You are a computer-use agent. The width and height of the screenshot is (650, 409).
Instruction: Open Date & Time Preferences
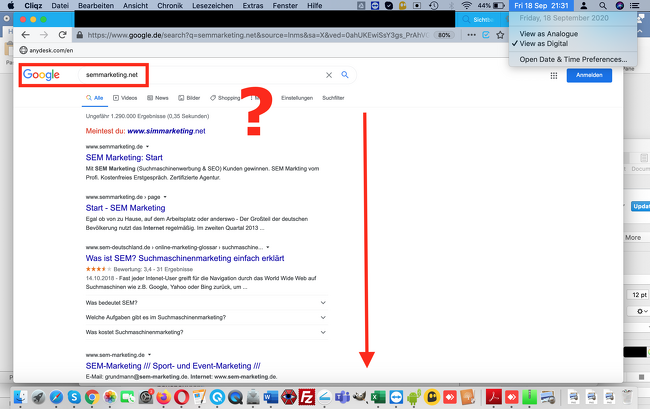click(573, 59)
